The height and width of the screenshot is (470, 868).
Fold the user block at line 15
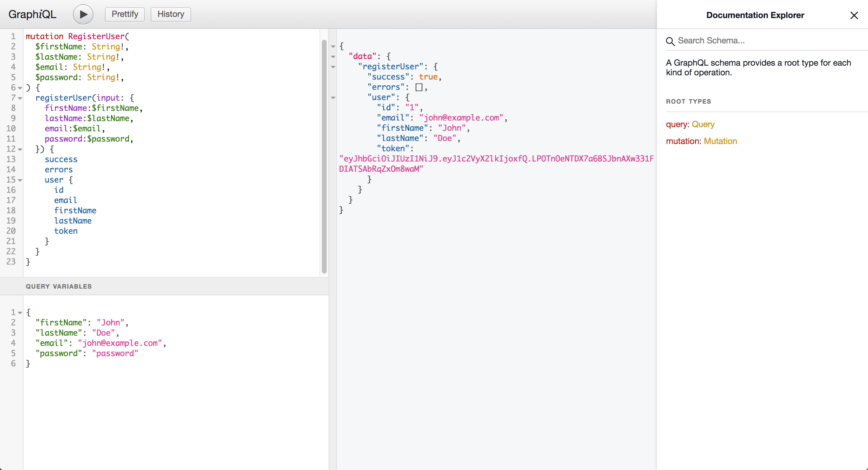(20, 180)
